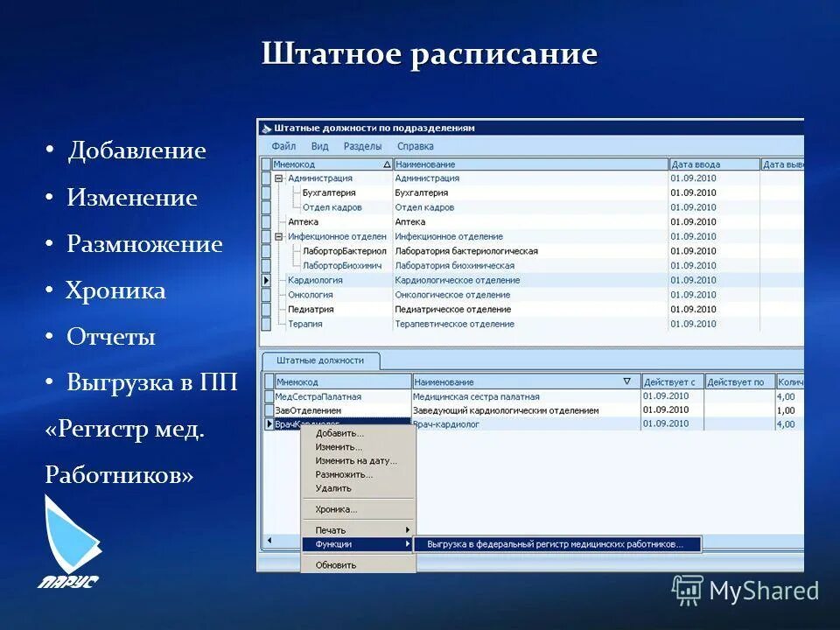Open the Справка menu
The width and height of the screenshot is (840, 630).
(x=416, y=146)
